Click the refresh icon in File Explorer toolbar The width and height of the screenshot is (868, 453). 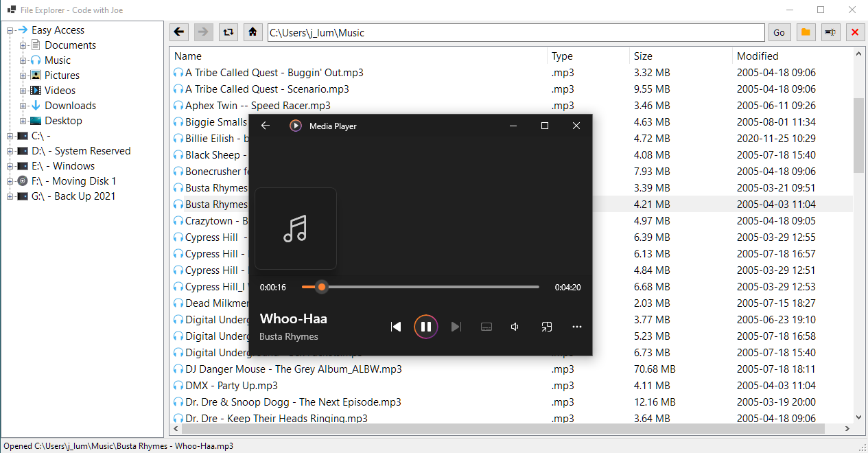[x=228, y=32]
